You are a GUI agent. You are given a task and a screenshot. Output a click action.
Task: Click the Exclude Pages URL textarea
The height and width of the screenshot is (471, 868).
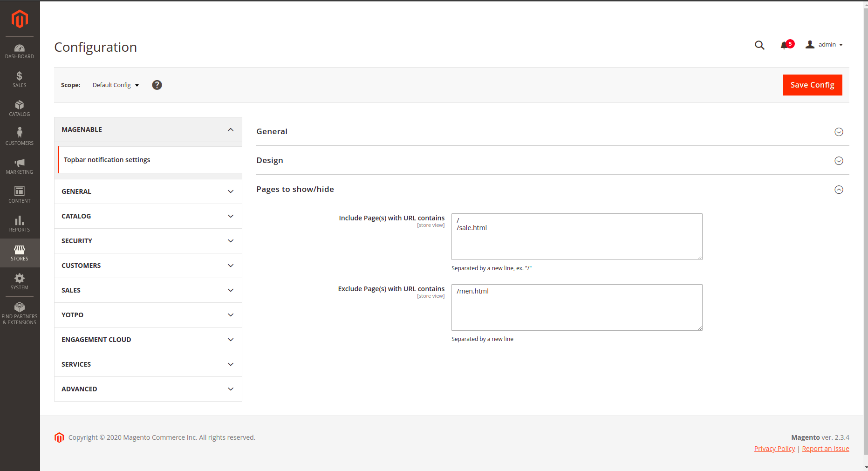pos(577,307)
